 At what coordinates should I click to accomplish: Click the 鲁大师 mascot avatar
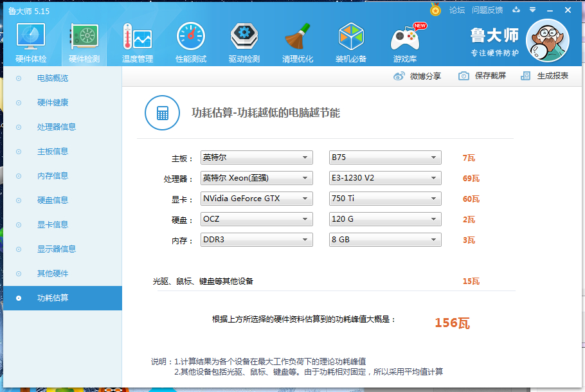coord(547,40)
